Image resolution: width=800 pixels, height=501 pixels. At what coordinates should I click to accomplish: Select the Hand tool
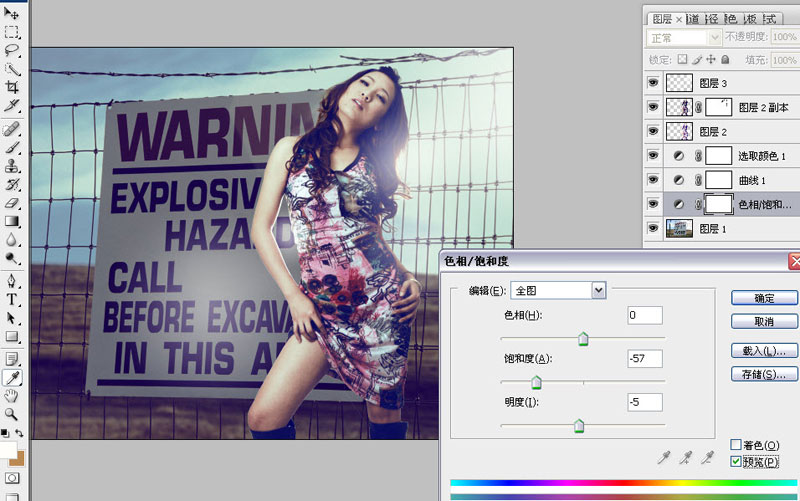point(11,396)
